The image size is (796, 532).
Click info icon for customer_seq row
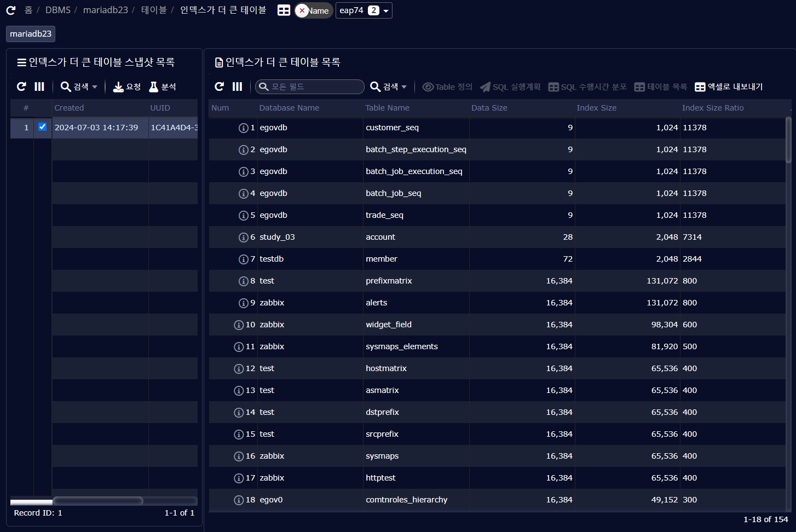click(243, 128)
